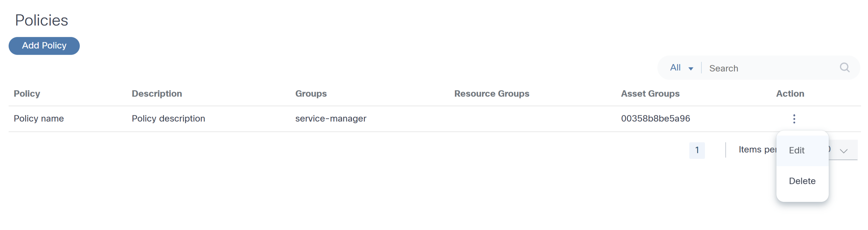Click the service-manager group entry
This screenshot has height=230, width=868.
(x=331, y=119)
